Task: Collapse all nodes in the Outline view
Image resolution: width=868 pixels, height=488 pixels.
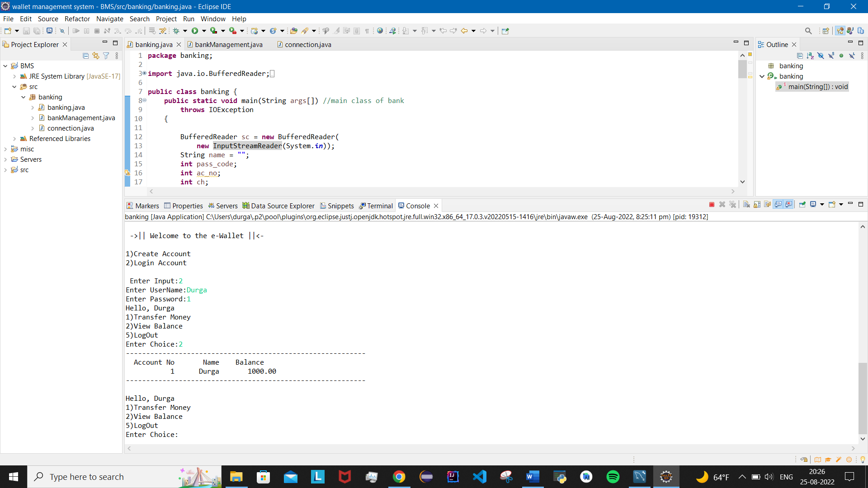Action: pyautogui.click(x=799, y=55)
